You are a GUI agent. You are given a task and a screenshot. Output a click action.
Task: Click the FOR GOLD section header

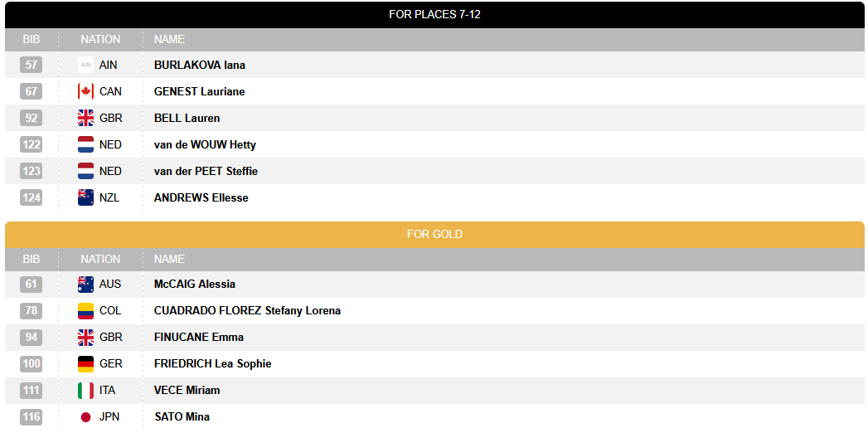434,234
